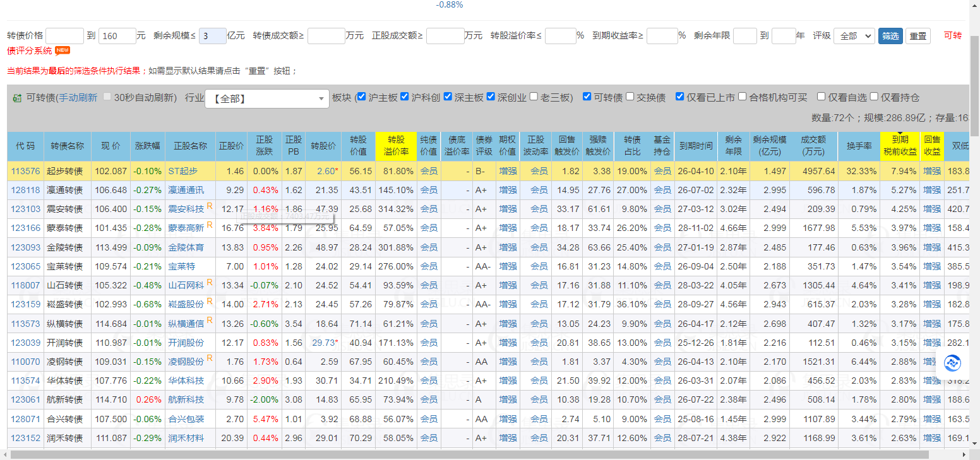Click the right arrow of horizontal scrollbar
Image resolution: width=980 pixels, height=460 pixels.
coord(964,454)
